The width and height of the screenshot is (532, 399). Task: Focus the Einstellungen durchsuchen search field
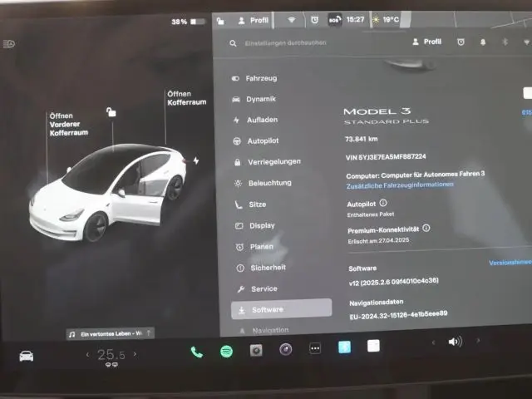coord(285,43)
